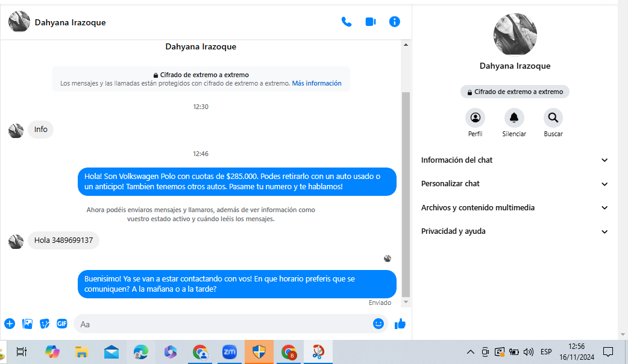Open more actions with plus icon
Image resolution: width=628 pixels, height=364 pixels.
coord(10,324)
